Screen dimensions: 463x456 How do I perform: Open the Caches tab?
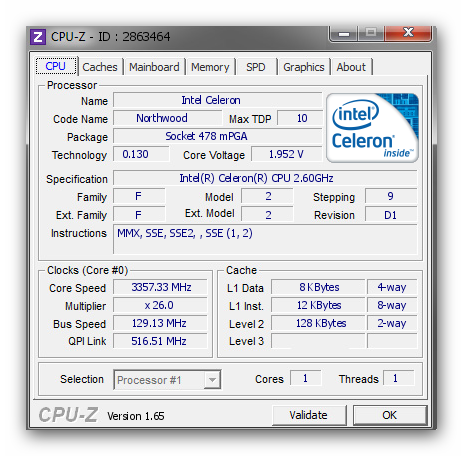(x=100, y=67)
